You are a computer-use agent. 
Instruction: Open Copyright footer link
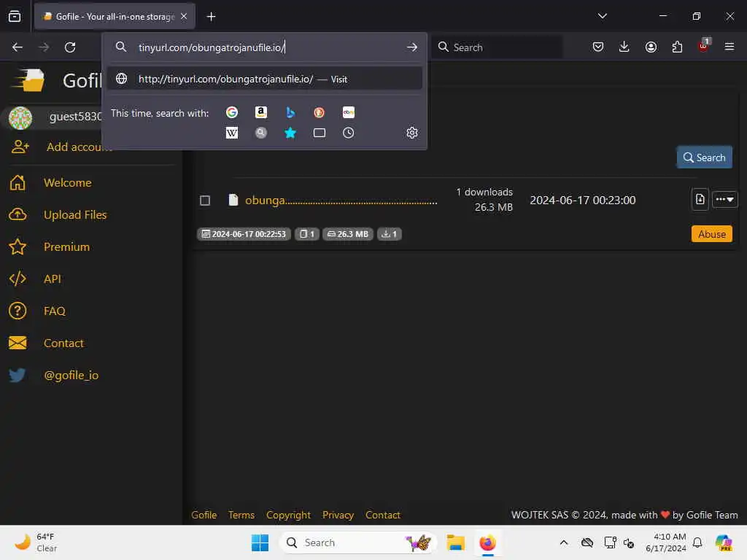point(288,515)
